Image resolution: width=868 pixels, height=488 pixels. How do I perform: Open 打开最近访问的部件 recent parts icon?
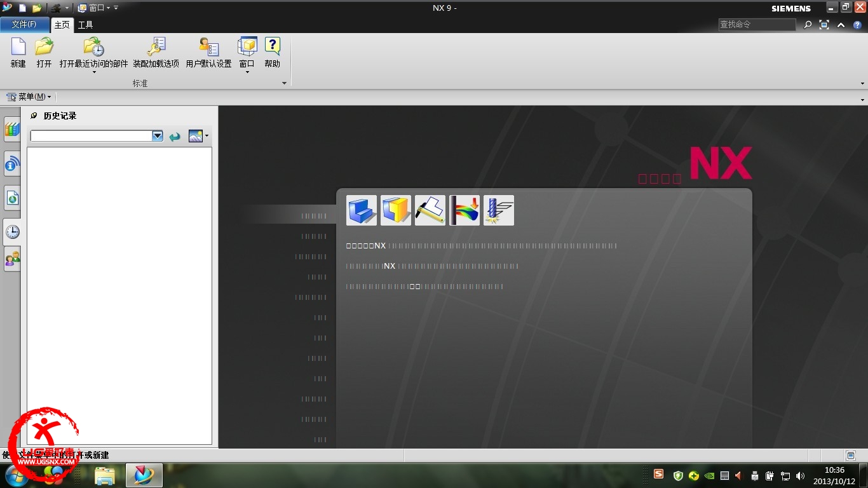[x=93, y=46]
